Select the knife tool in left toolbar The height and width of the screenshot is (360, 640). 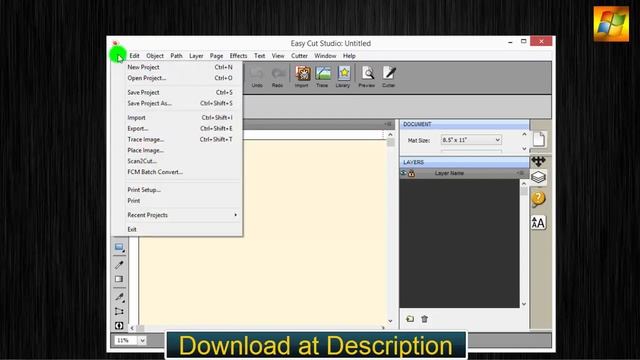(119, 297)
